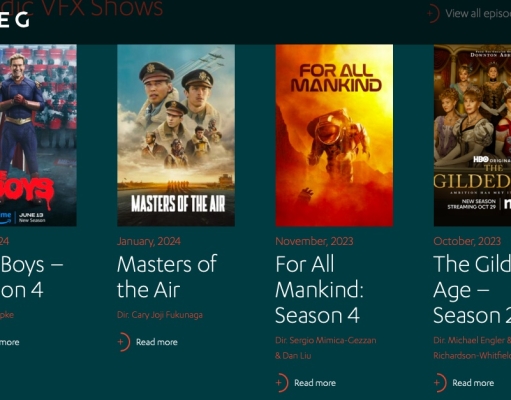Open View all episodic link
The width and height of the screenshot is (511, 400).
point(478,14)
